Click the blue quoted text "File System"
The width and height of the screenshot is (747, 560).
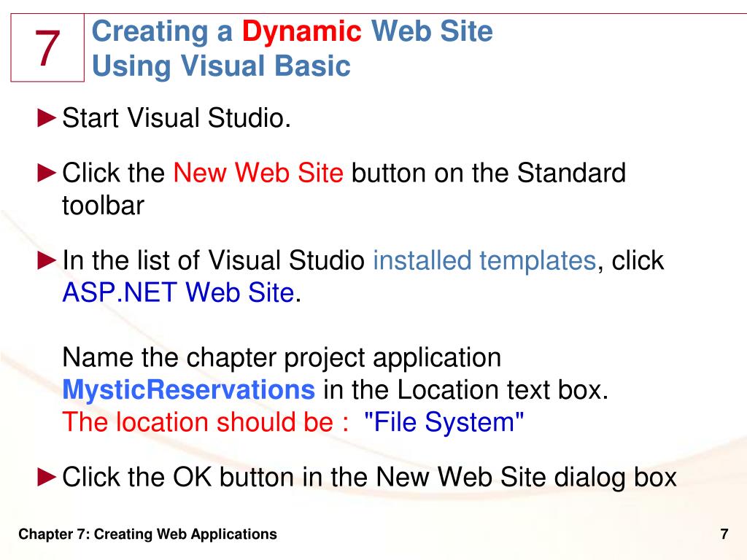[x=444, y=422]
